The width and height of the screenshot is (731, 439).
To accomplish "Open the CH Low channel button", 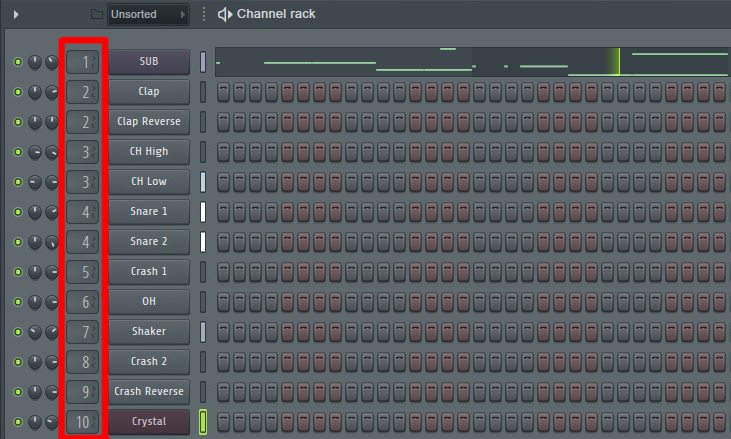I will (x=149, y=181).
